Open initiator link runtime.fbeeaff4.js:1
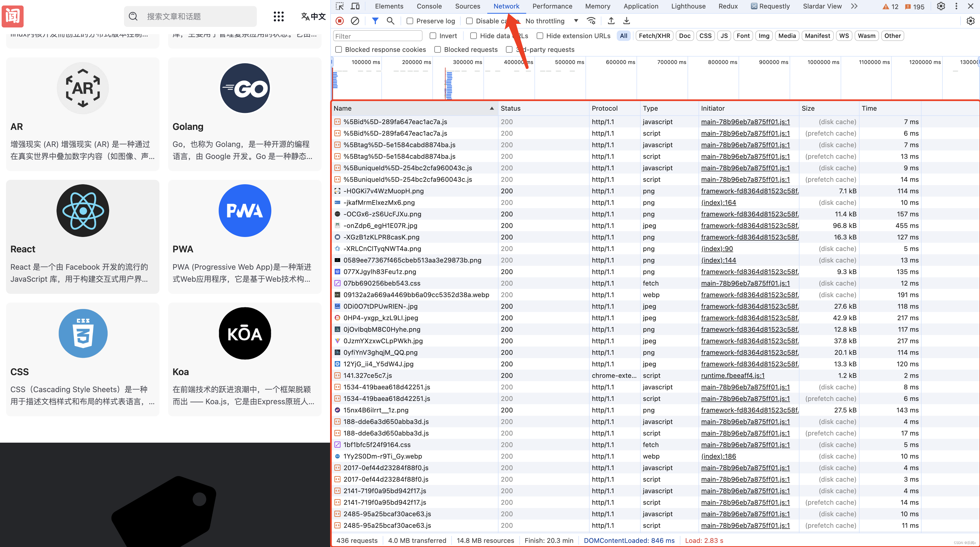This screenshot has height=547, width=980. pyautogui.click(x=732, y=376)
